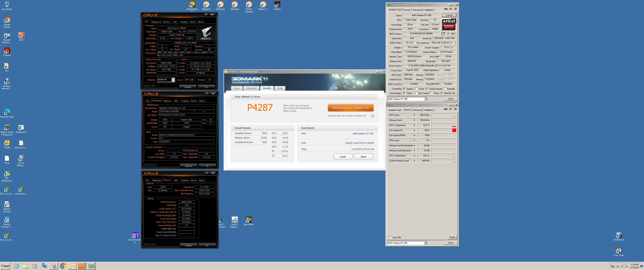Open hamburger menu in GPU-Z Graphics Card window
Screen dimensions: 644x270
click(455, 9)
